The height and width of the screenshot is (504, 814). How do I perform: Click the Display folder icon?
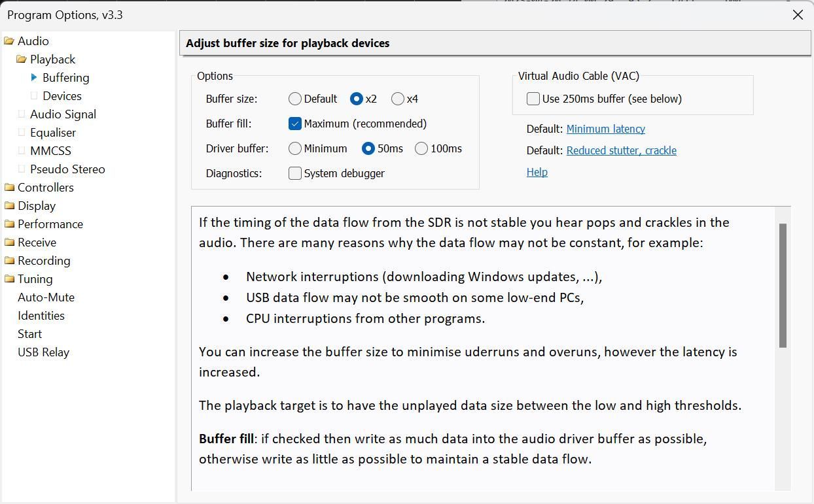tap(9, 206)
